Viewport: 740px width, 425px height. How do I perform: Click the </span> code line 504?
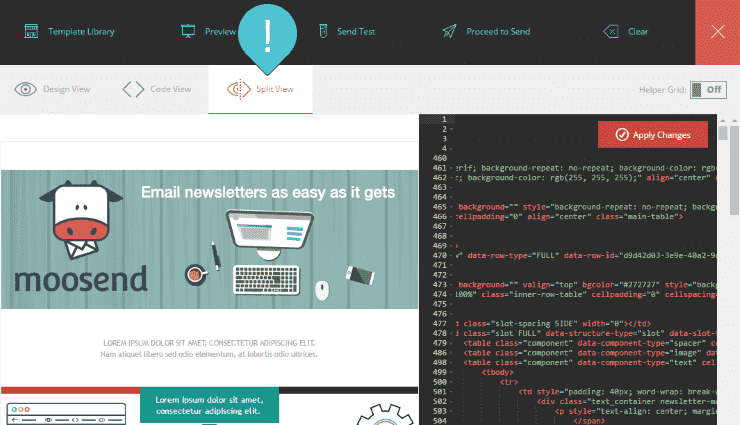click(x=589, y=421)
